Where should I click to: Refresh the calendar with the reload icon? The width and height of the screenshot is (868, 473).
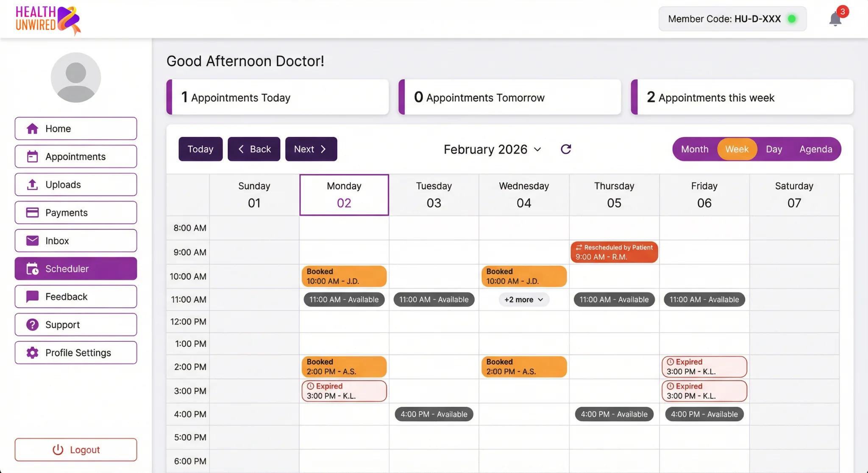[x=566, y=149]
